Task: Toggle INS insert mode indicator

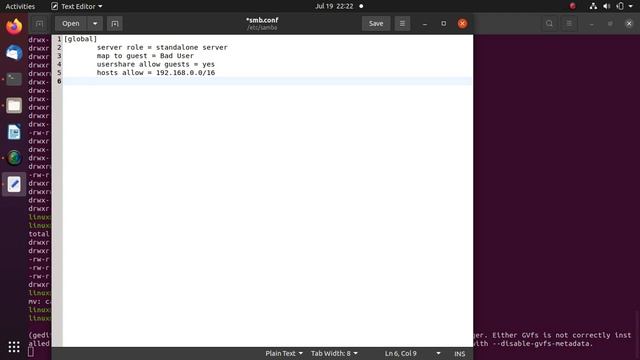Action: click(460, 354)
